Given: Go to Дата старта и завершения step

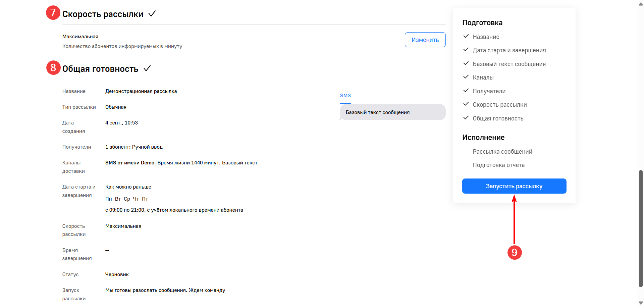Looking at the screenshot, I should 509,50.
